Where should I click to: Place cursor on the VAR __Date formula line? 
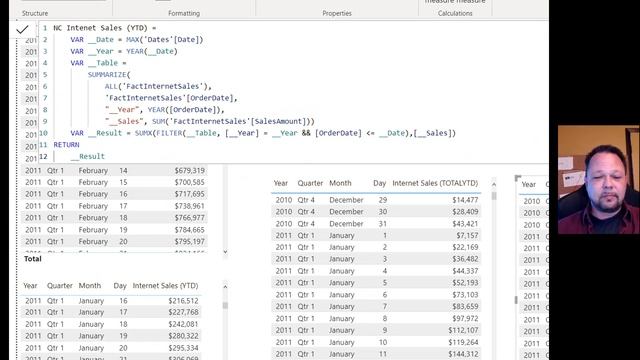(x=136, y=40)
